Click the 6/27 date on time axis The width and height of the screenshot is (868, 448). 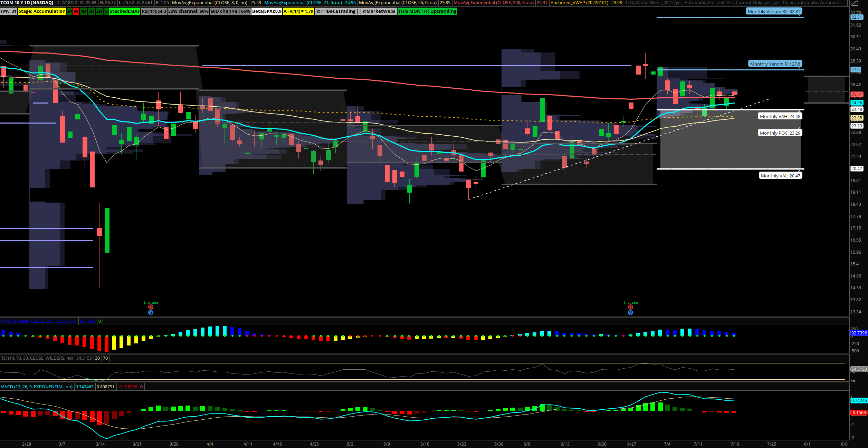[x=631, y=444]
